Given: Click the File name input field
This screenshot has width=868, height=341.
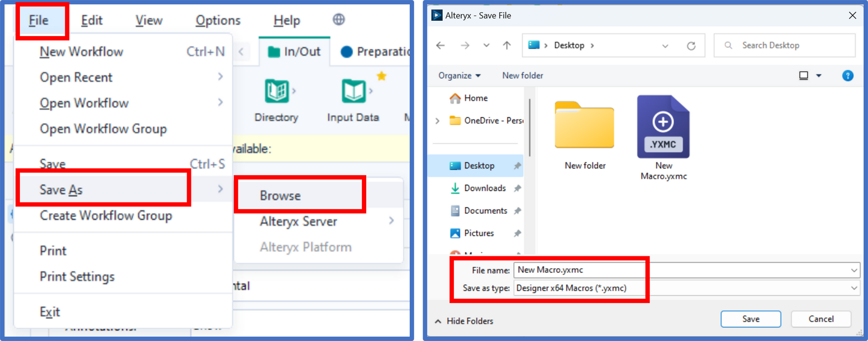Looking at the screenshot, I should [681, 270].
